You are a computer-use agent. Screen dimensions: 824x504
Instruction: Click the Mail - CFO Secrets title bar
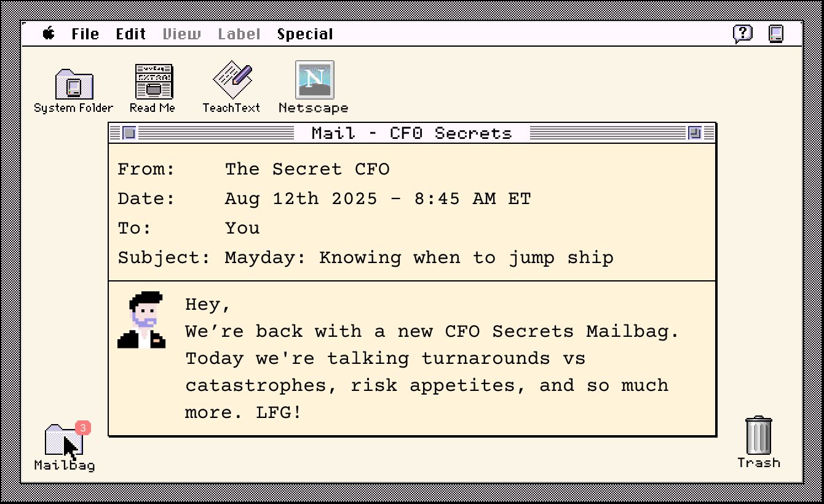pos(412,133)
